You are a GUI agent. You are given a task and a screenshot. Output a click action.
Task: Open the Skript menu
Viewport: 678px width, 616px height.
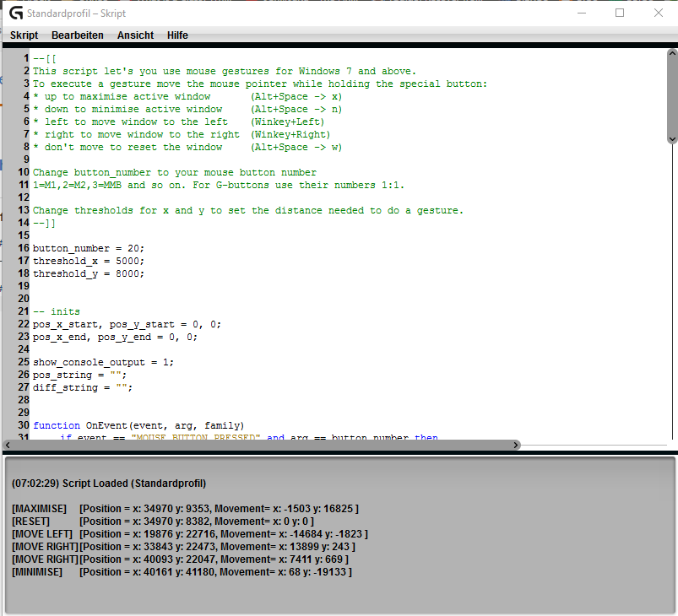click(24, 35)
